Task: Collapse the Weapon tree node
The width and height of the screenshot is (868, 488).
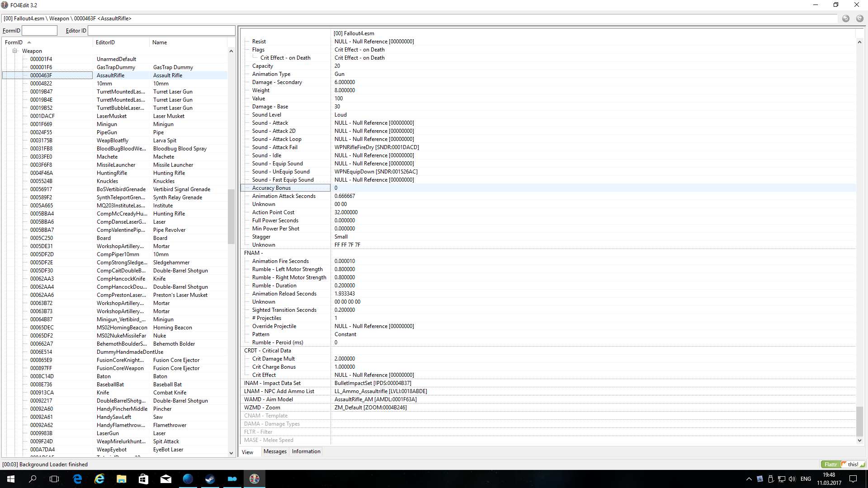Action: (x=15, y=51)
